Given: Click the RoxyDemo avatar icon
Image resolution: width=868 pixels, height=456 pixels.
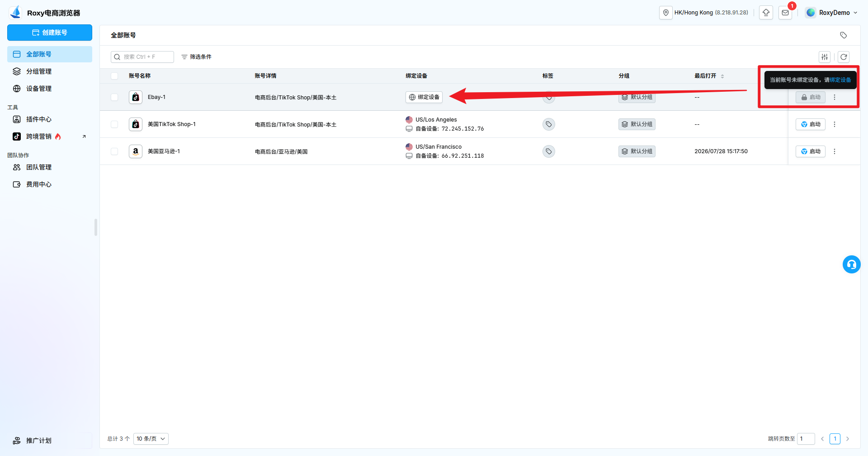Looking at the screenshot, I should [811, 13].
